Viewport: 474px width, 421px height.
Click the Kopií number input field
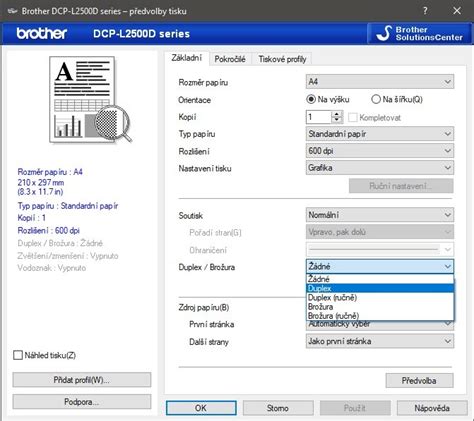click(319, 117)
